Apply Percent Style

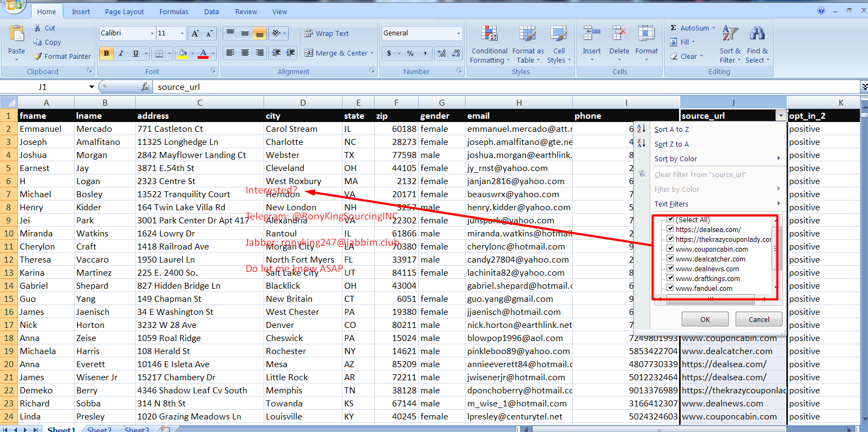411,53
